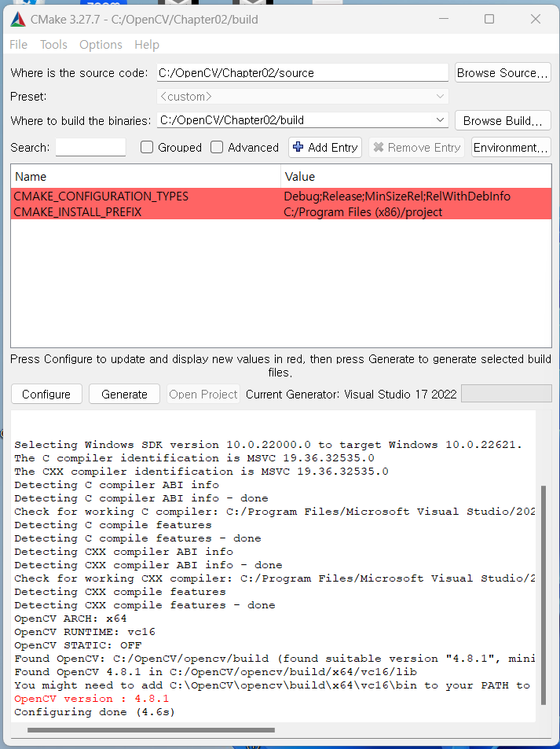Minimize the CMake window

point(444,19)
